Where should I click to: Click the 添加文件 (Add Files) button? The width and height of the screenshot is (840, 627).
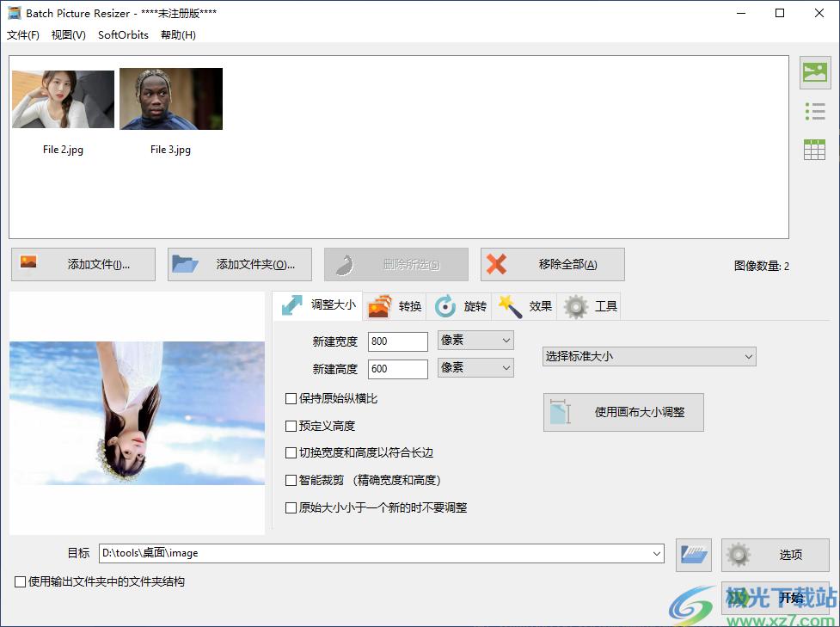pyautogui.click(x=83, y=265)
